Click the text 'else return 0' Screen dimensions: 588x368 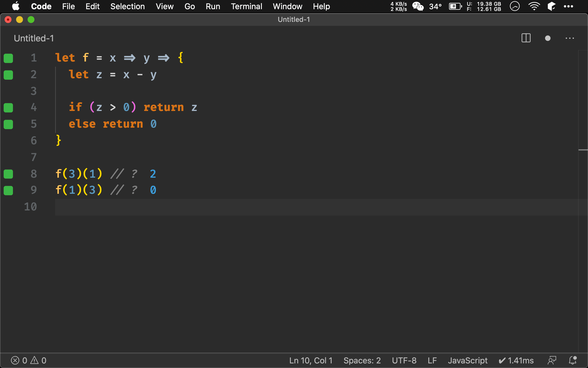click(x=113, y=124)
